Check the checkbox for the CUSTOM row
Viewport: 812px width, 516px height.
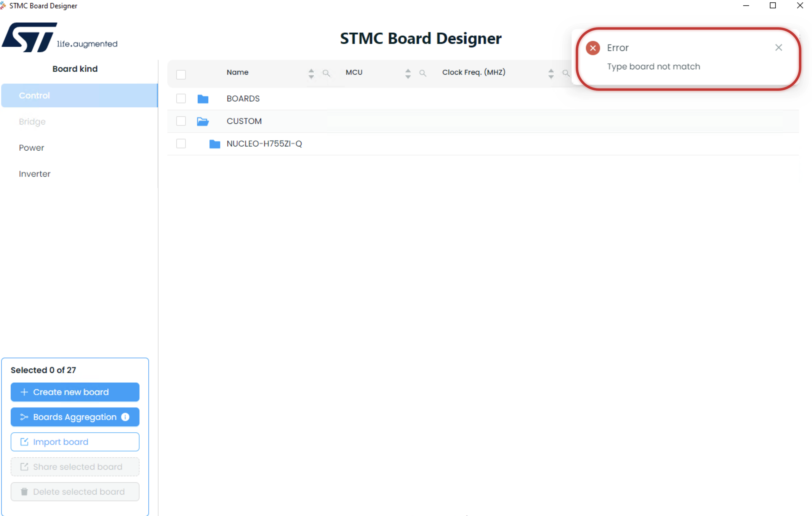click(181, 121)
